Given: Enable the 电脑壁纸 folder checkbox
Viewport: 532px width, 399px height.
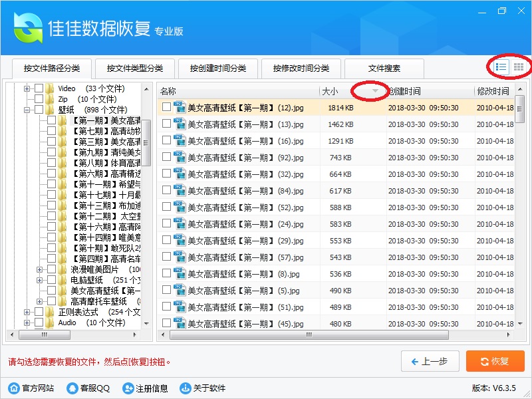Looking at the screenshot, I should 51,280.
